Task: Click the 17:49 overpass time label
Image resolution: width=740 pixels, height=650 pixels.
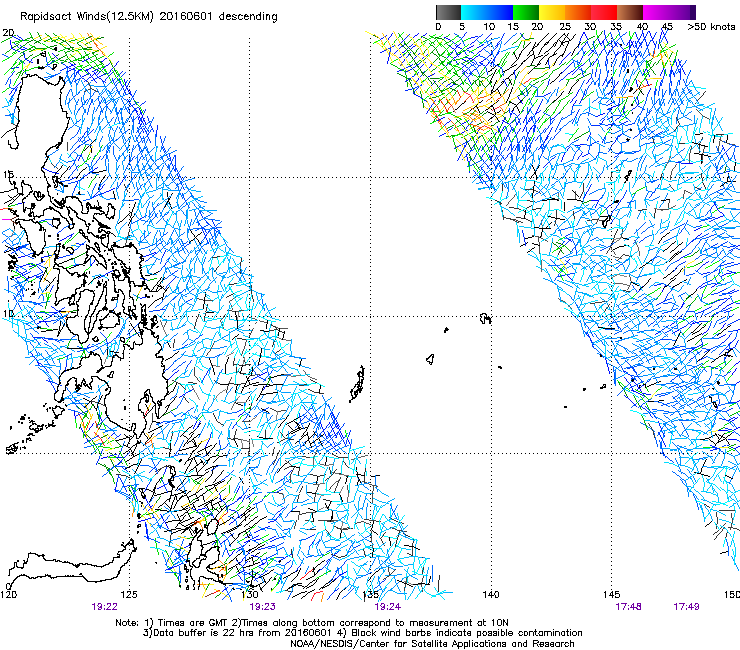Action: (686, 607)
